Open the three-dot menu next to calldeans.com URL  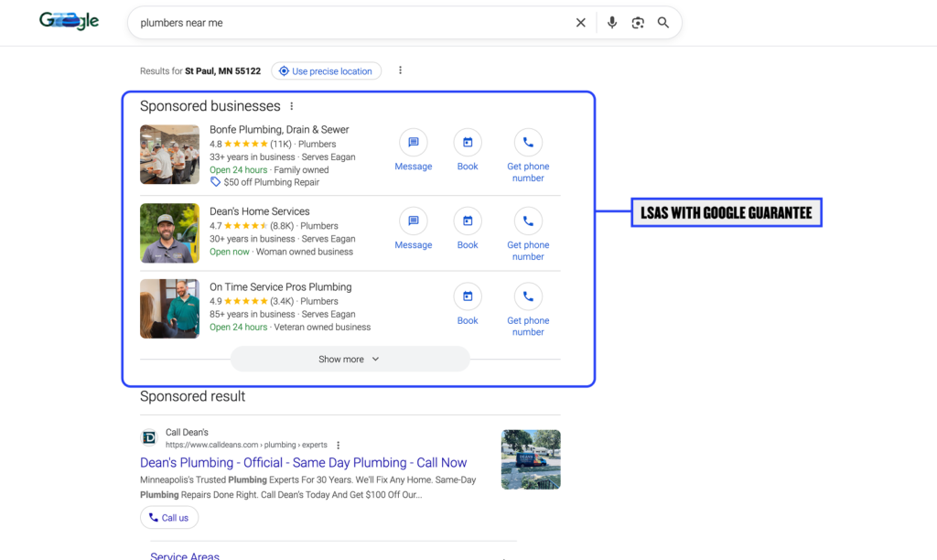(339, 446)
